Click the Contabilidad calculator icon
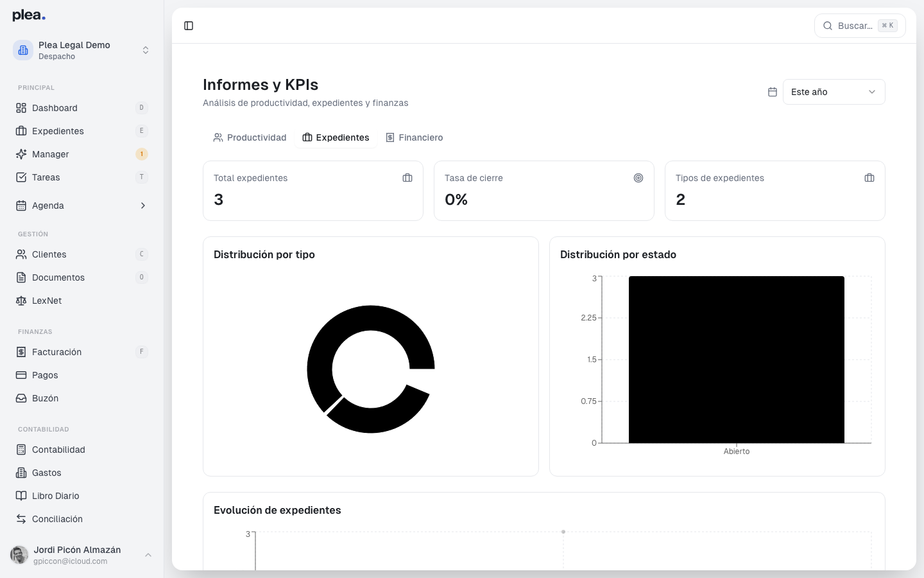The height and width of the screenshot is (578, 924). tap(21, 450)
